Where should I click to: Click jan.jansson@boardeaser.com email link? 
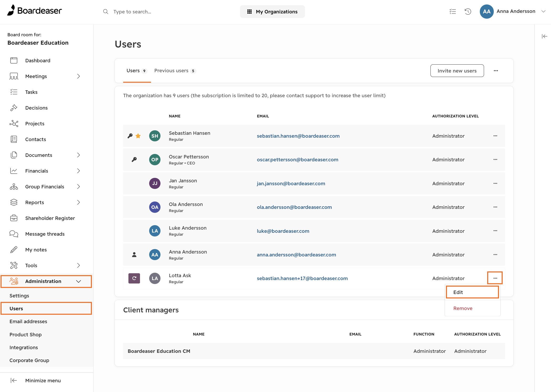click(x=291, y=183)
